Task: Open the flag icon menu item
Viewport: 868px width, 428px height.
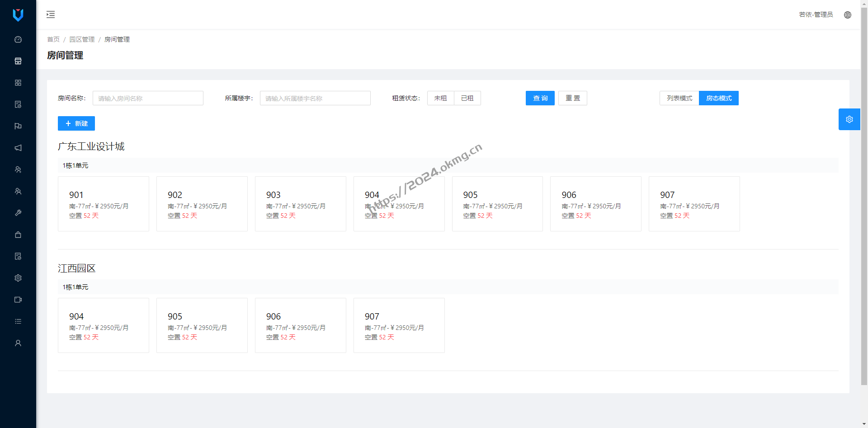Action: [18, 126]
